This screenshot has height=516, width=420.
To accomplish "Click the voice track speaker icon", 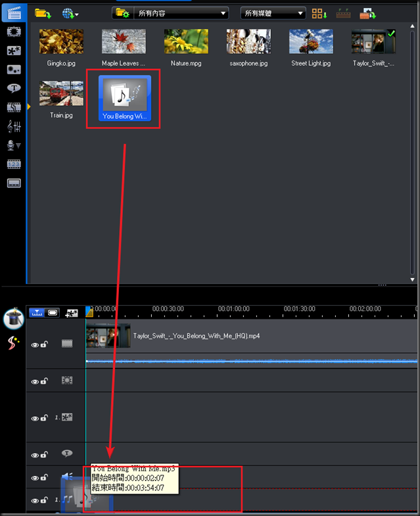I will click(x=67, y=476).
